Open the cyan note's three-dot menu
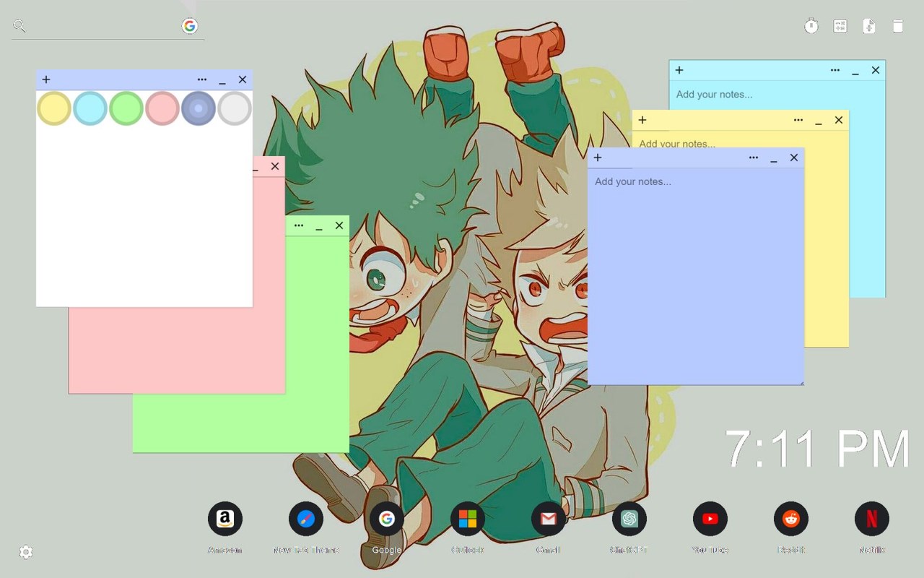Screen dimensions: 924x578 click(x=835, y=70)
